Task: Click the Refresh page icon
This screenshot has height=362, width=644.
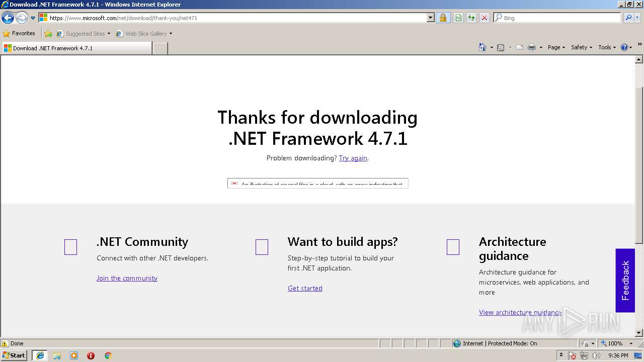Action: tap(471, 18)
